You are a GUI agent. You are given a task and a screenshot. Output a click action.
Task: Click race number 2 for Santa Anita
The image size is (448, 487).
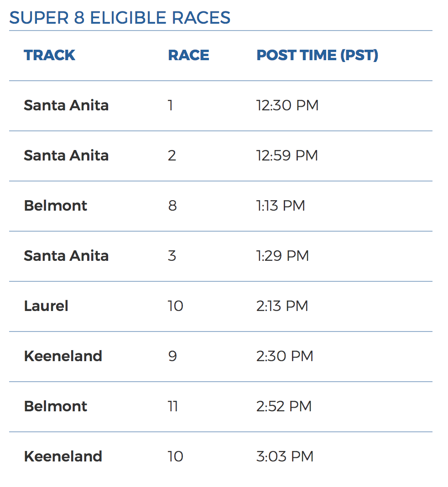[x=172, y=155]
